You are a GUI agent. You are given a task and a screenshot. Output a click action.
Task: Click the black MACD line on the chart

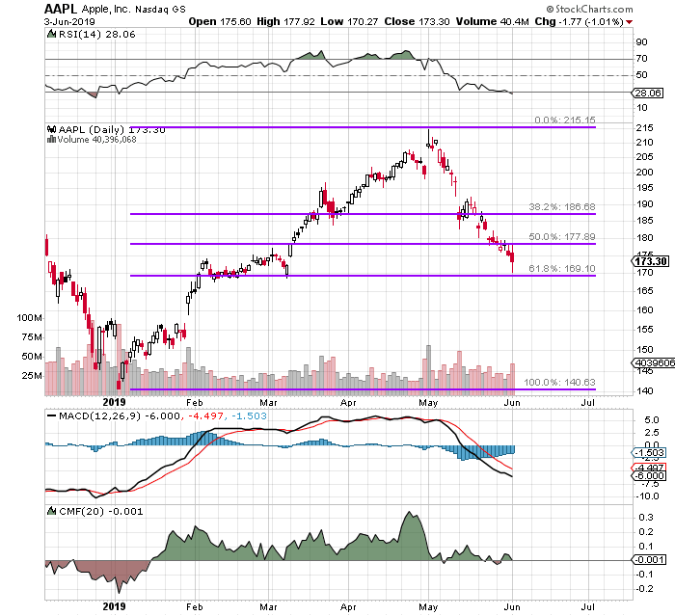pos(289,424)
